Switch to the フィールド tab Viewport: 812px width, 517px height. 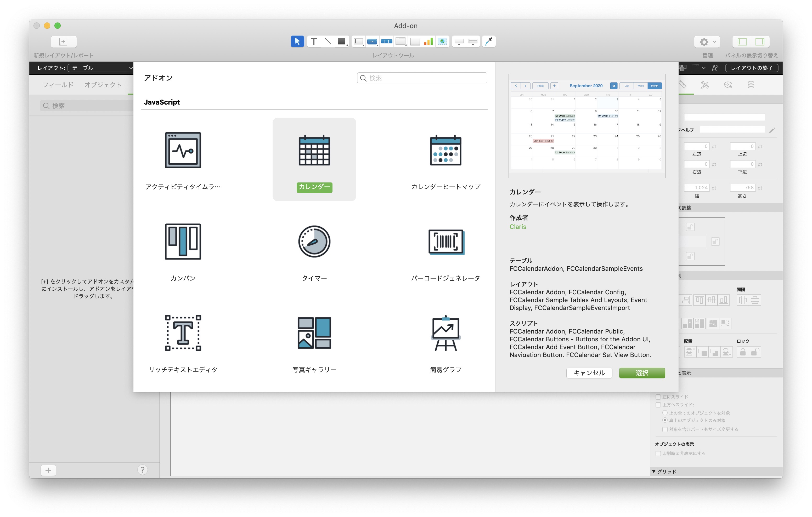click(x=58, y=85)
